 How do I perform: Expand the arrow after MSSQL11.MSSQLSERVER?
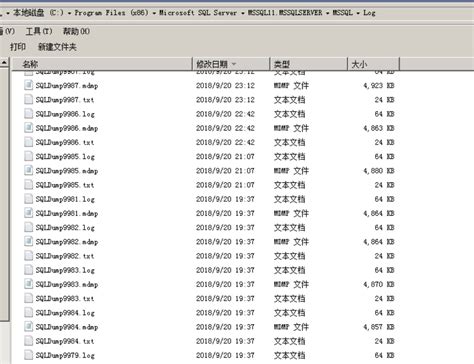[328, 13]
